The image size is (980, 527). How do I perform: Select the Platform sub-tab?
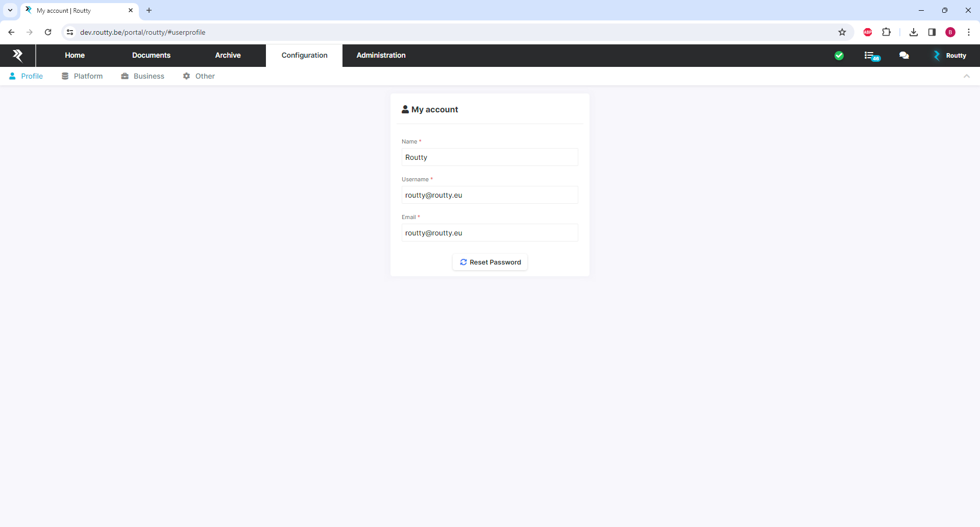coord(82,76)
